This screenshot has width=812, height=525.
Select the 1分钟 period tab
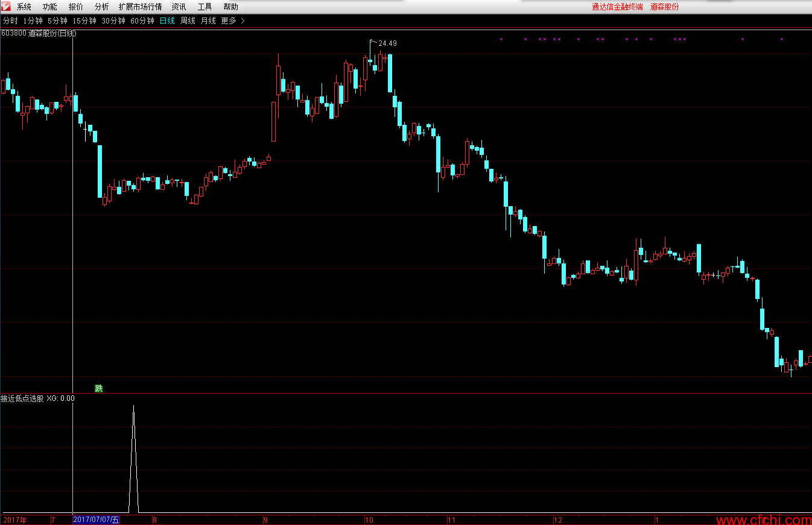[x=33, y=20]
